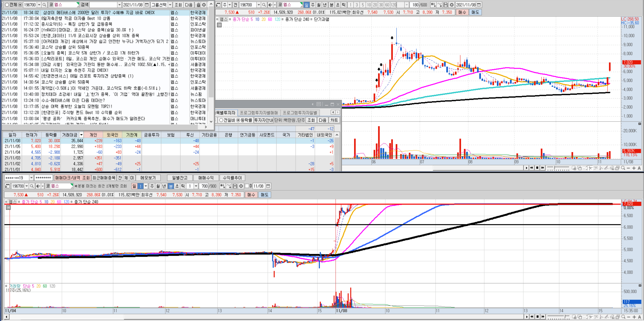Open the lower chart settings gear
Viewport: 644px width, 321px height.
(241, 186)
